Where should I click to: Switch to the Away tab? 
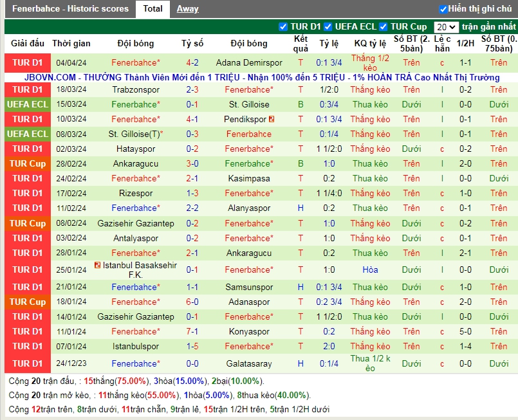pyautogui.click(x=187, y=9)
